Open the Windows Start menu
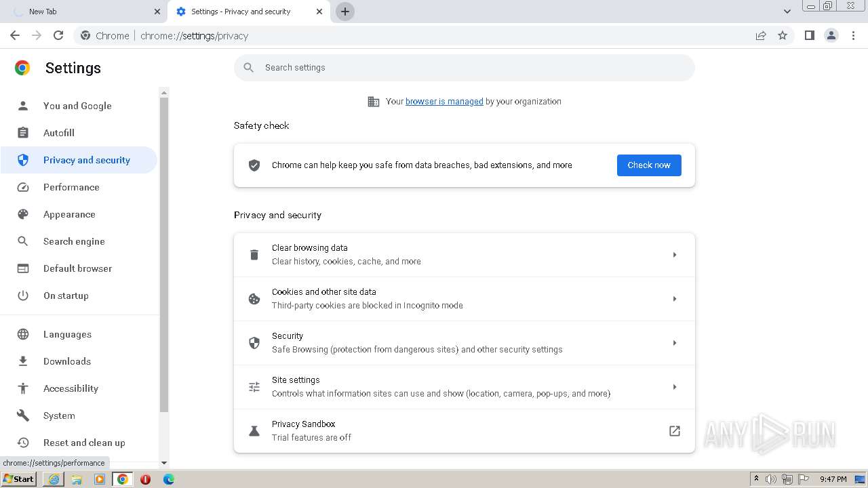 point(18,479)
